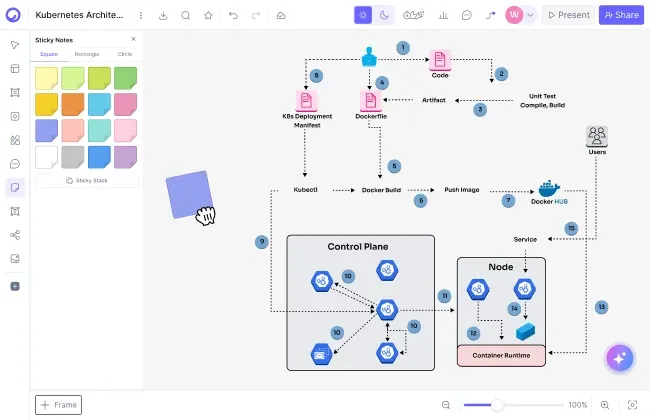Click the Frame button at bottom
Screen dimensions: 650x420
point(58,405)
